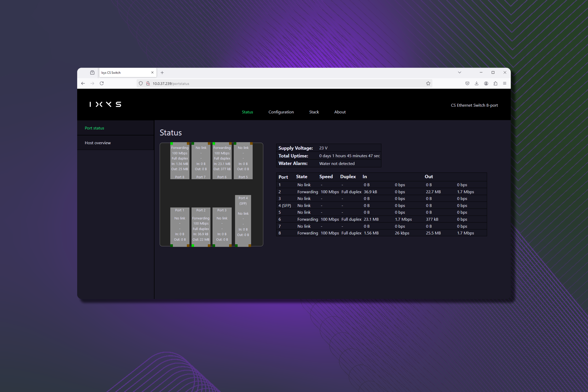Open the Firefox account icon
The image size is (588, 392).
(486, 83)
